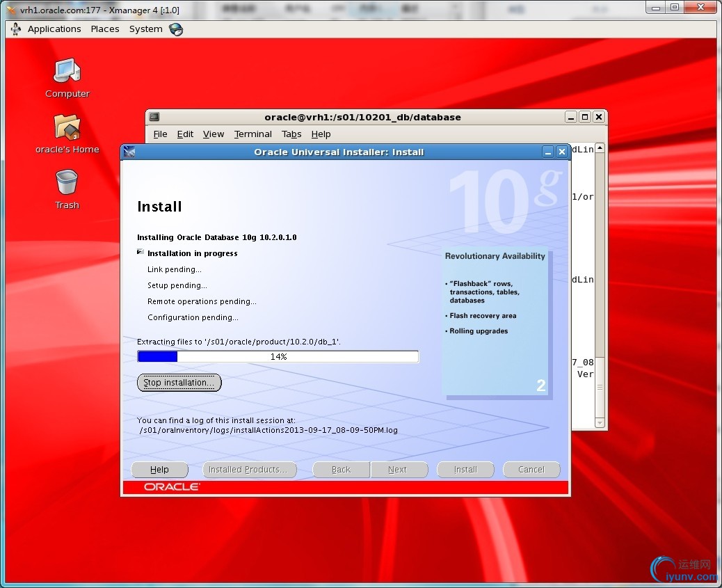Click the oracle@vrh1 terminal title bar
Image resolution: width=722 pixels, height=588 pixels.
362,117
